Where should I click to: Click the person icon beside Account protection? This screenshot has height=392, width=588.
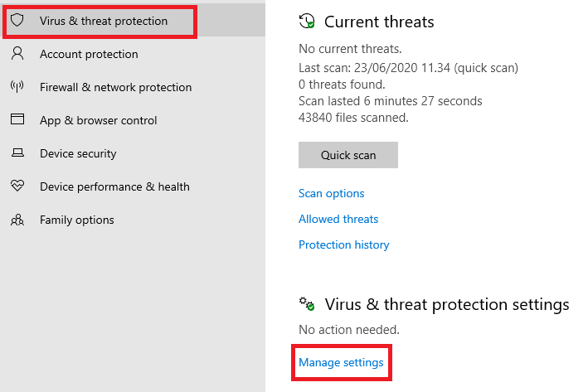coord(17,54)
